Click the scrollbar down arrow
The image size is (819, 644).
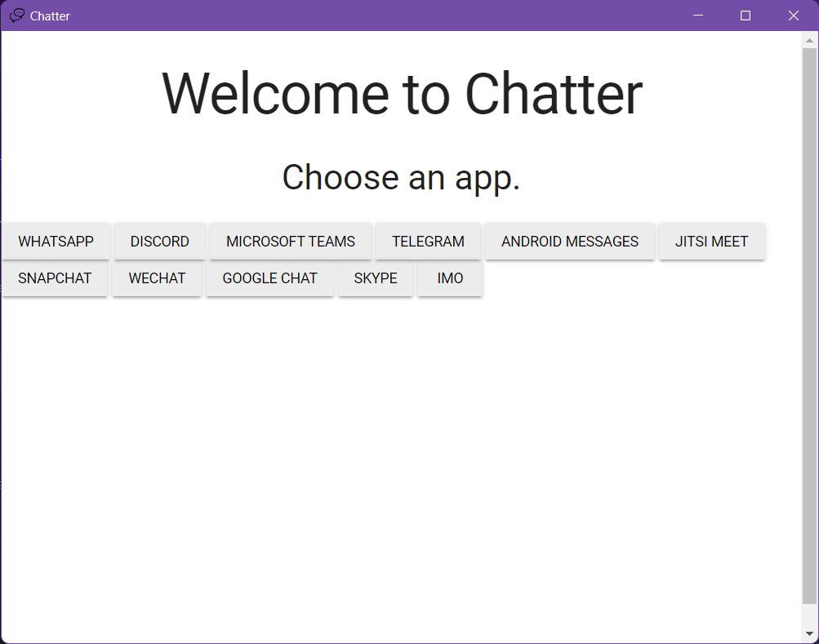point(809,633)
